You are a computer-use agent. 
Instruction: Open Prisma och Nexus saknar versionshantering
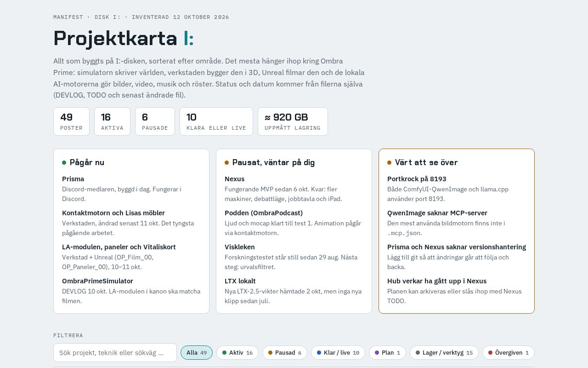click(457, 247)
